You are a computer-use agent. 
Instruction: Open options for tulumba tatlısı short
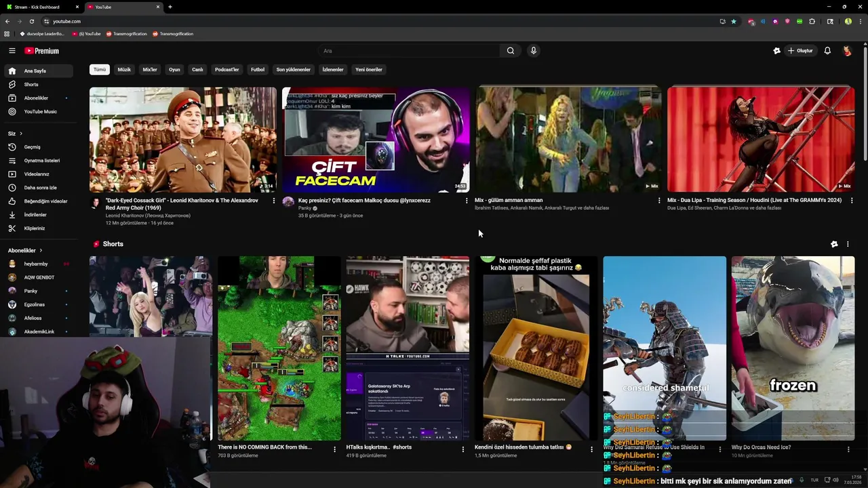(591, 449)
